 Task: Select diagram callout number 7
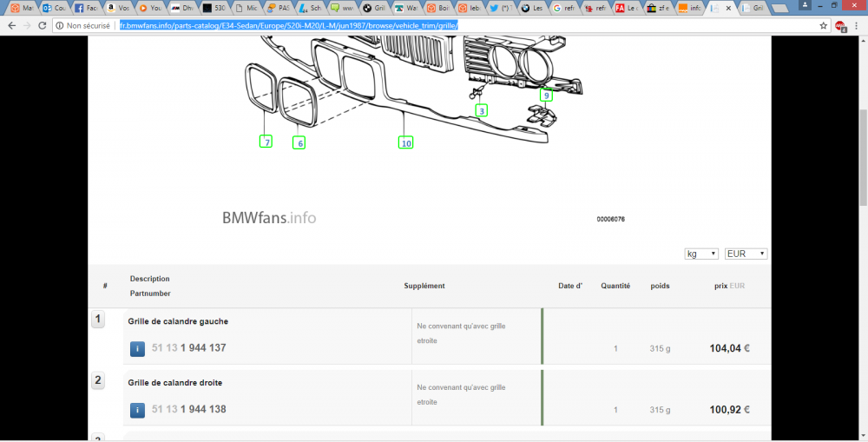266,142
